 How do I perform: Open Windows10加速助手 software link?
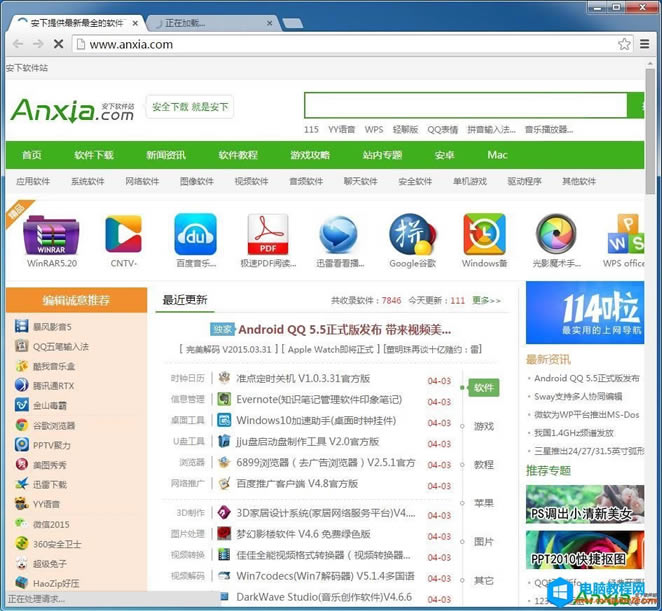(x=316, y=420)
